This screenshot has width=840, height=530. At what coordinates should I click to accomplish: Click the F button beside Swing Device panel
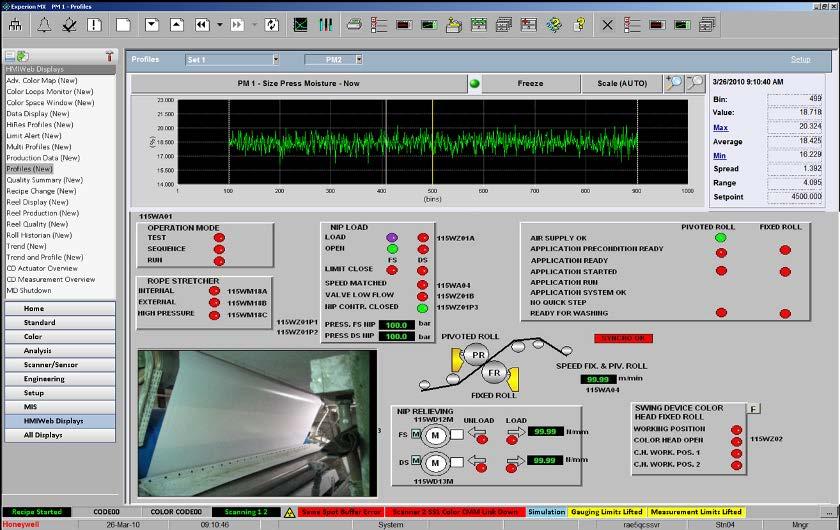753,409
